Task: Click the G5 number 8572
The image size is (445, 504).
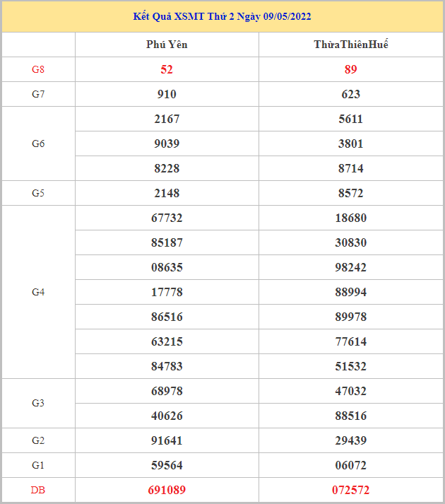Action: [x=350, y=193]
